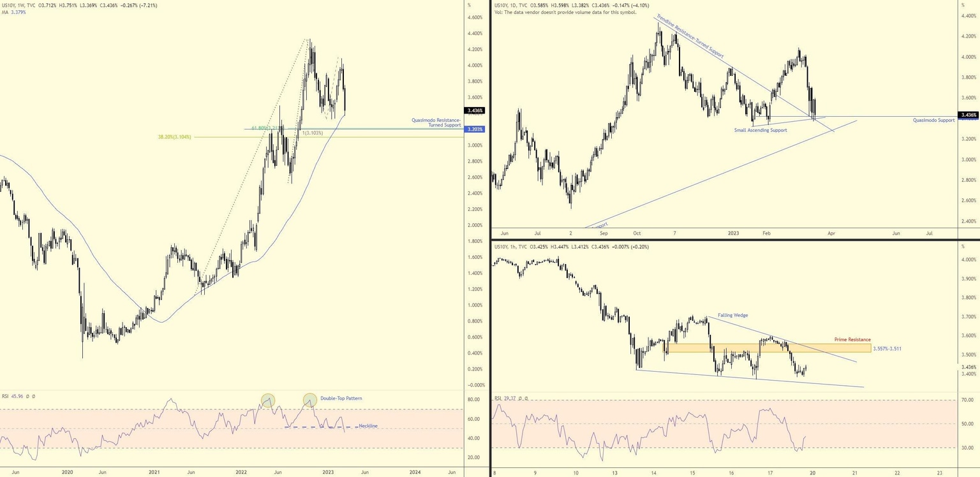Image resolution: width=980 pixels, height=477 pixels.
Task: Click the US10Y, 1W, TVC symbol legend
Action: click(19, 5)
